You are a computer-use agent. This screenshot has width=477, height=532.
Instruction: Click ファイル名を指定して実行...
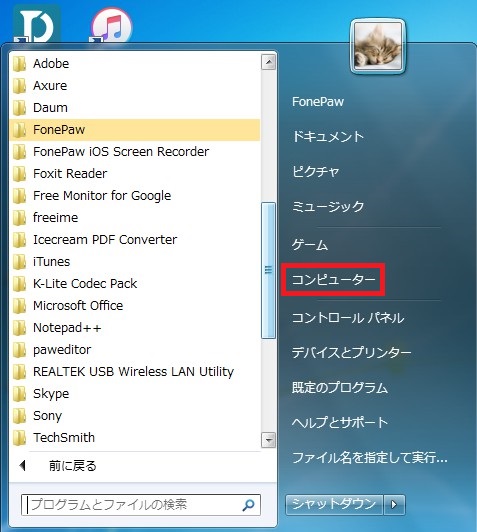coord(369,458)
